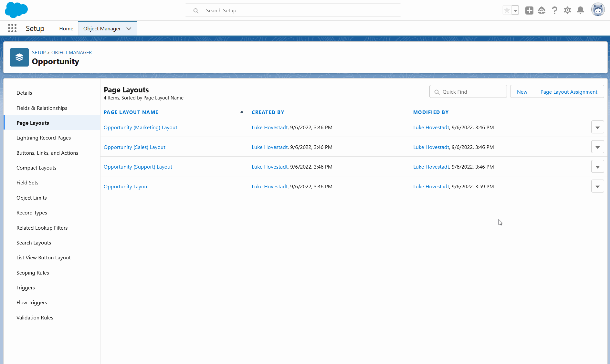Click the SETUP breadcrumb
Image resolution: width=610 pixels, height=364 pixels.
(x=39, y=53)
